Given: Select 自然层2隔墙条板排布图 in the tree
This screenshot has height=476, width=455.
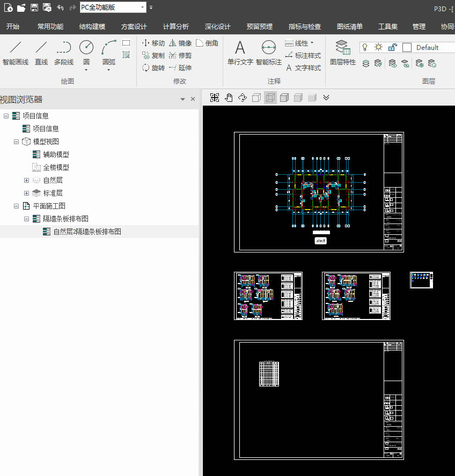Looking at the screenshot, I should click(87, 232).
